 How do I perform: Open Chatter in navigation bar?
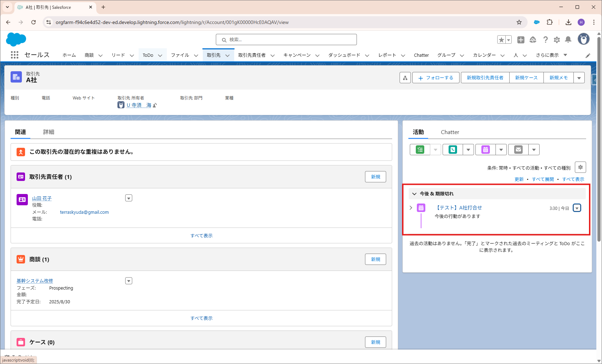point(421,55)
